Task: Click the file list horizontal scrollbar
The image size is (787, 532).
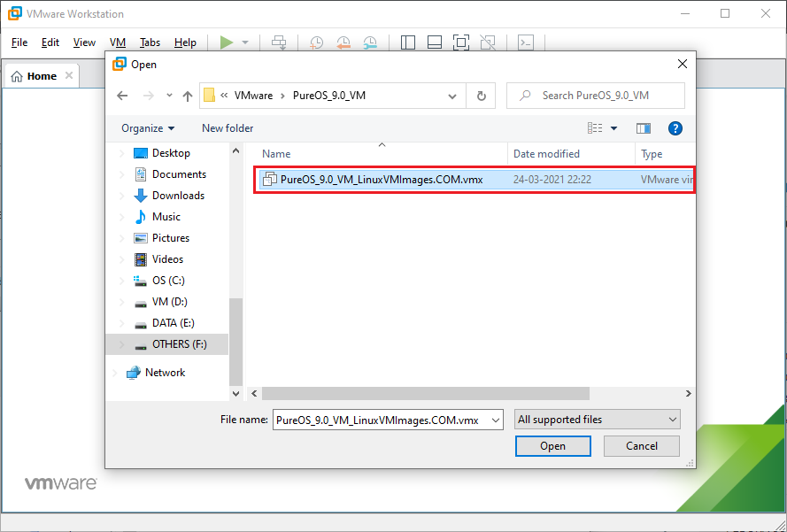Action: pyautogui.click(x=426, y=394)
